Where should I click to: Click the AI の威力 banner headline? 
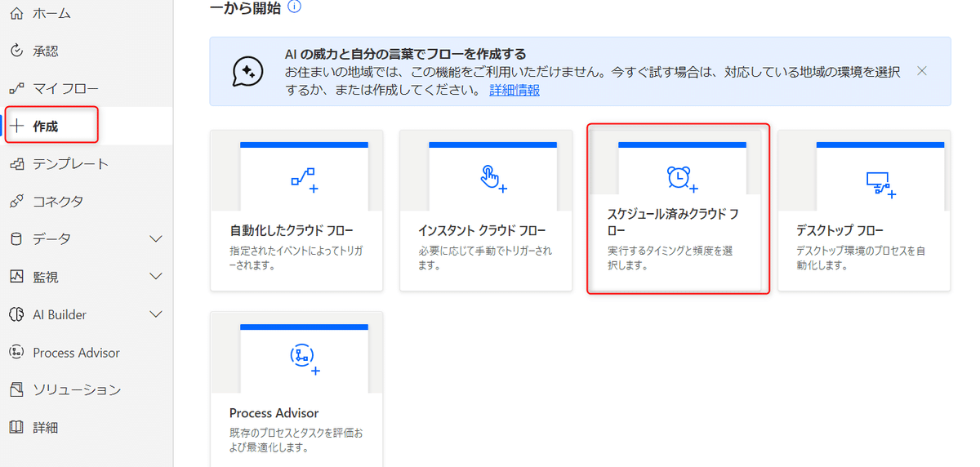[404, 54]
